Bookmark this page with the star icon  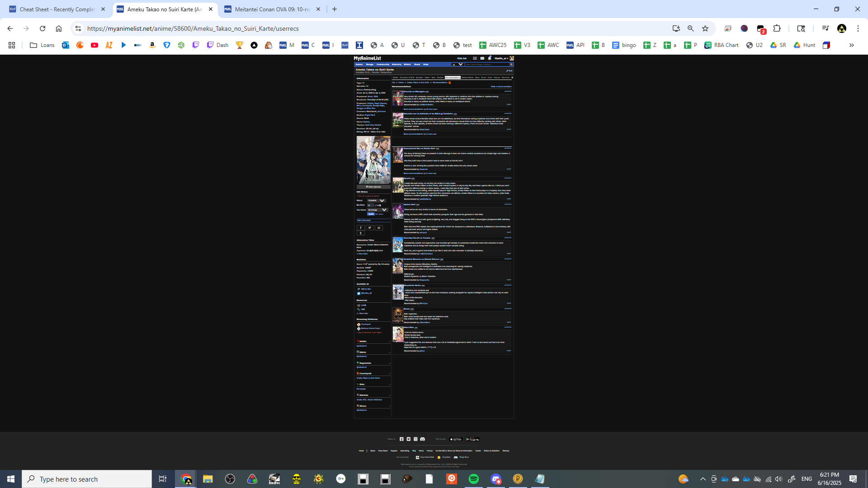pos(705,28)
